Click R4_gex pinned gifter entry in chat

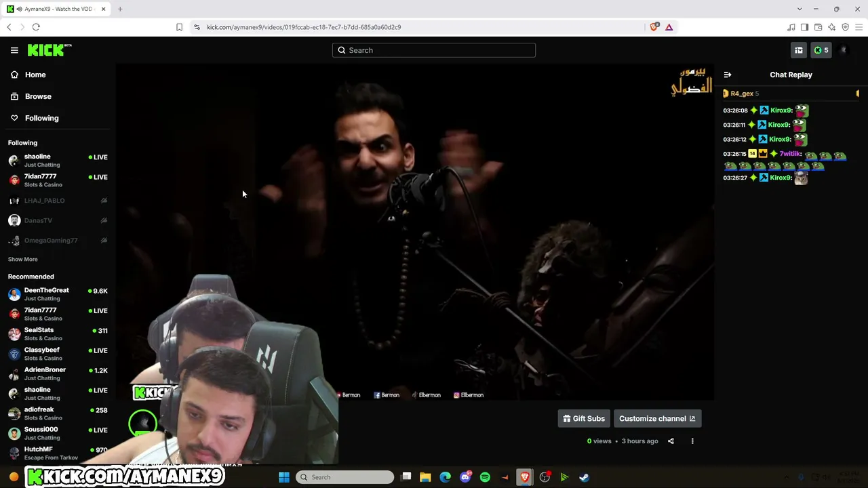741,94
